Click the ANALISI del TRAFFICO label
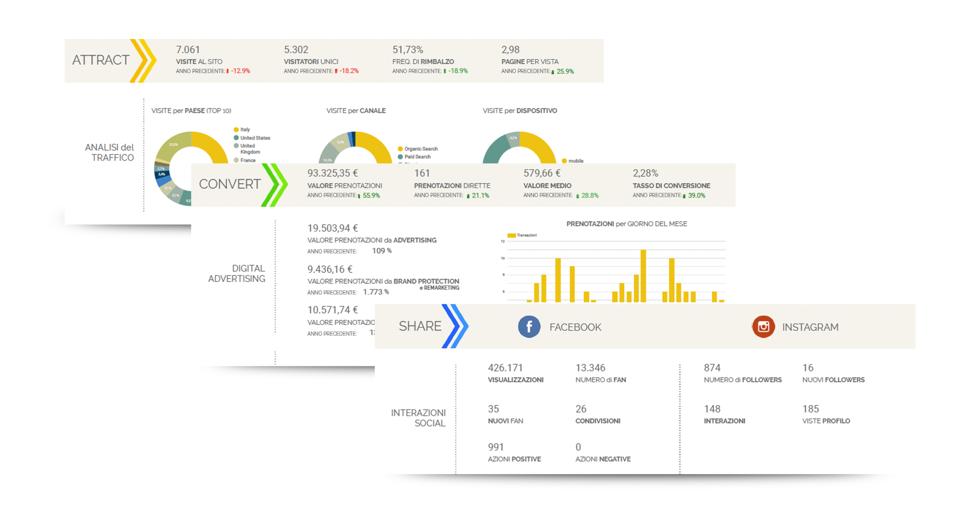This screenshot has height=528, width=980. coord(109,152)
